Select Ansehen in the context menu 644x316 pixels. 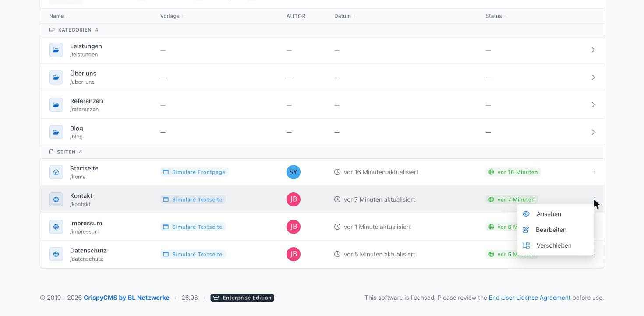click(x=556, y=214)
